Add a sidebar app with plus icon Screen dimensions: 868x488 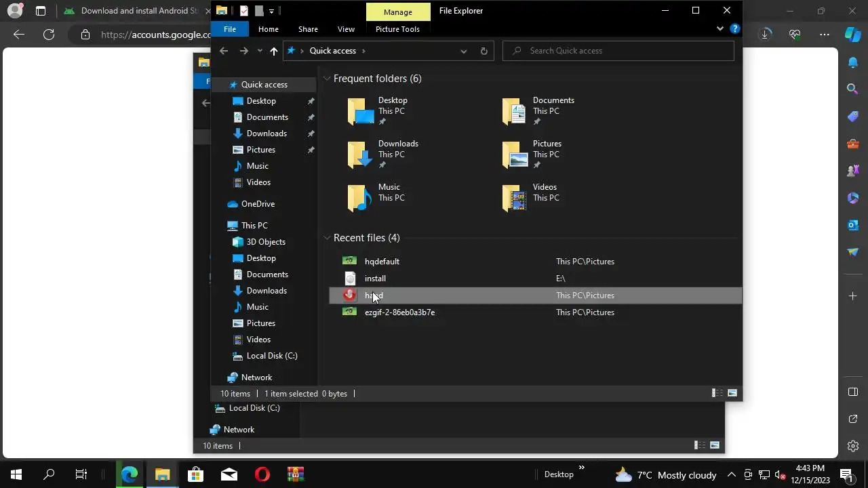(853, 296)
